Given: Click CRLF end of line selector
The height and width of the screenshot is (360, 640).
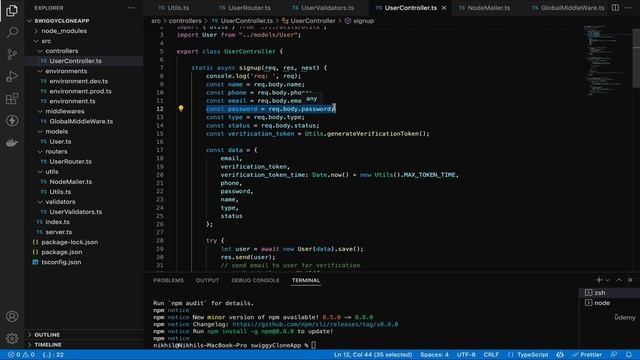Looking at the screenshot, I should click(491, 355).
